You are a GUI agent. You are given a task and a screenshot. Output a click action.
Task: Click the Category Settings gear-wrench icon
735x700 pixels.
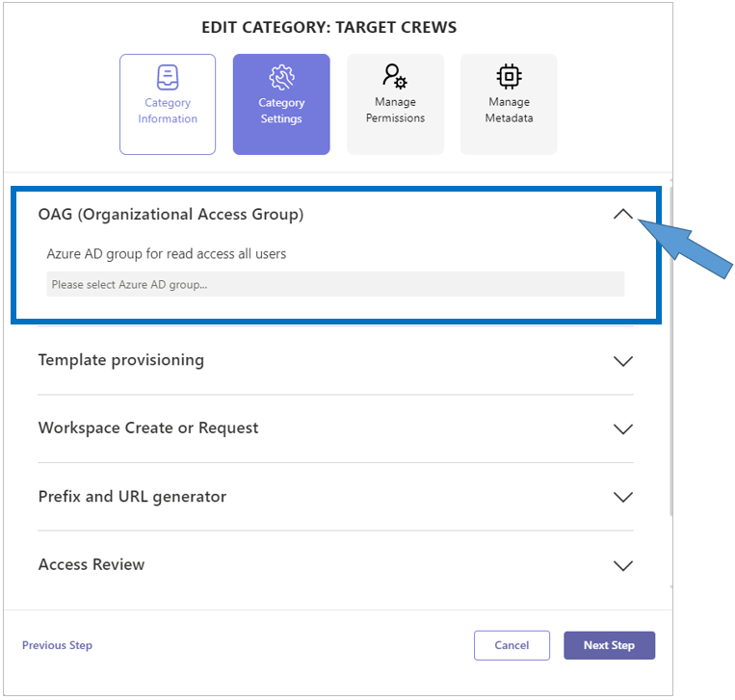[x=281, y=77]
